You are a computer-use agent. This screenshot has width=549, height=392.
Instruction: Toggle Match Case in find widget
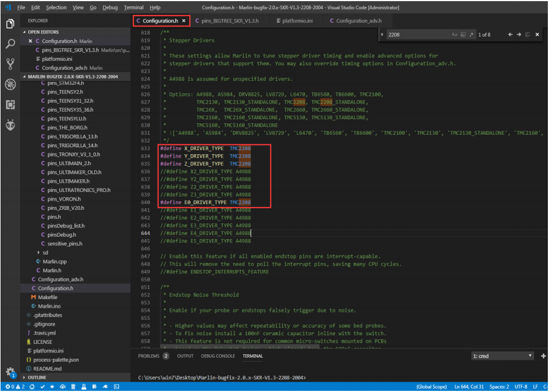coord(454,35)
